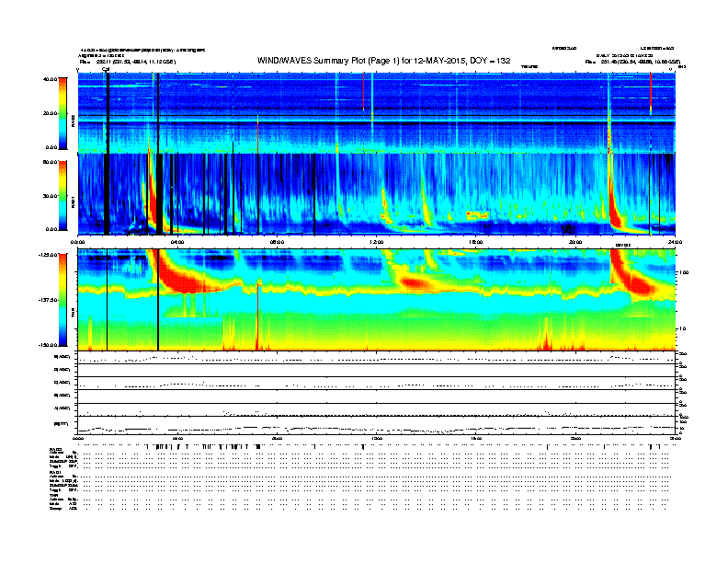
Task: Click the 12:00 label beneath the bottom line plot
Action: (x=377, y=438)
